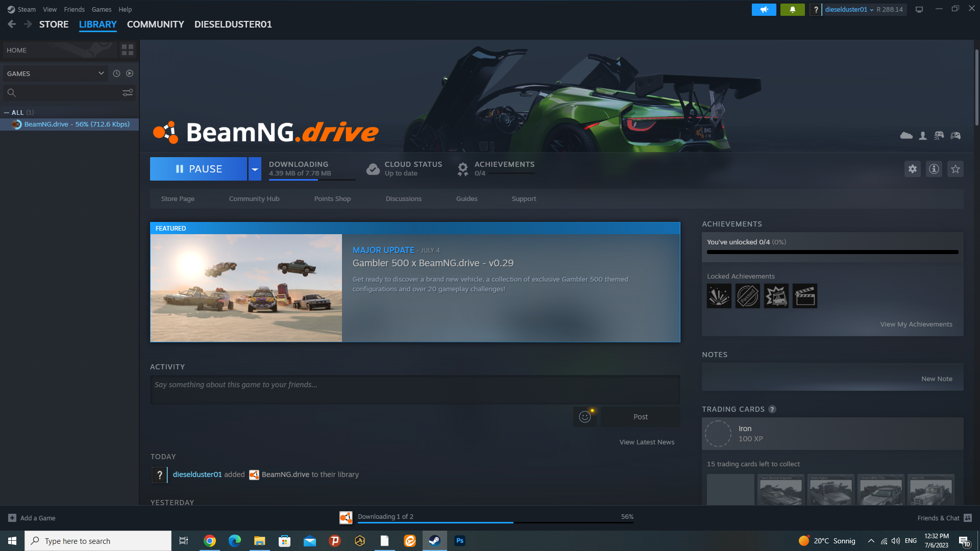Open the Community Hub link
Image resolution: width=980 pixels, height=551 pixels.
tap(254, 199)
